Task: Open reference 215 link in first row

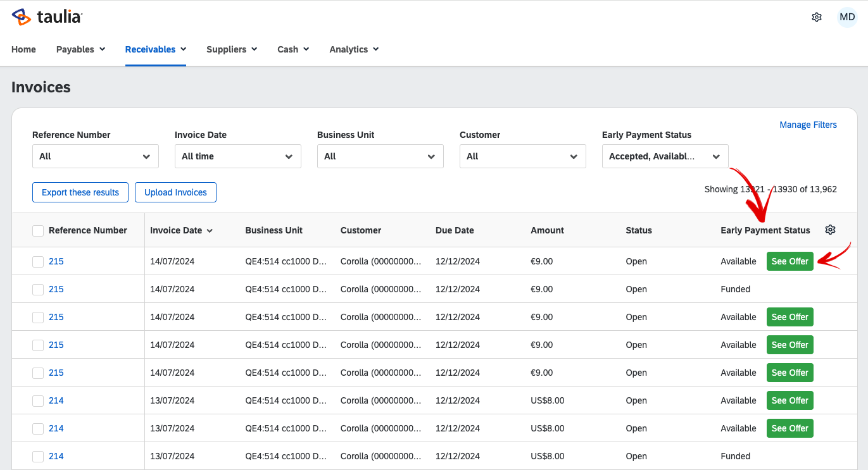Action: coord(56,261)
